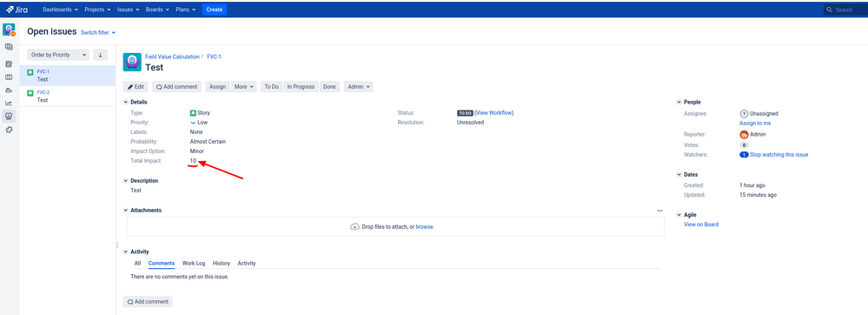Open the View Workflow link
This screenshot has width=868, height=315.
494,113
